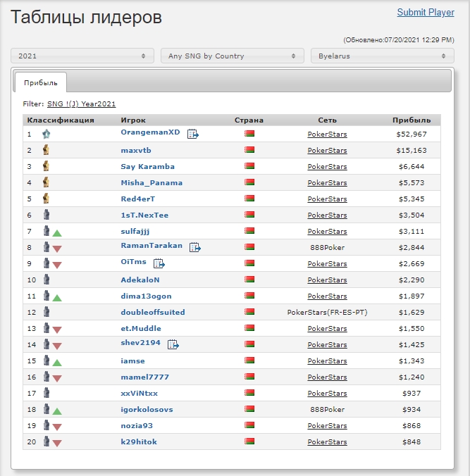Click the green up arrow in sulfajjj row
The width and height of the screenshot is (470, 476).
[x=57, y=233]
